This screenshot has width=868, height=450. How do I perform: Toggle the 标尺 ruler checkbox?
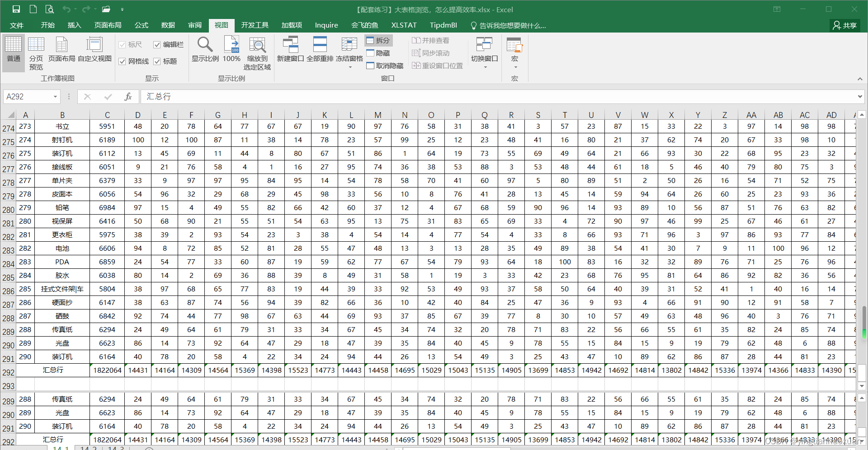pyautogui.click(x=130, y=44)
